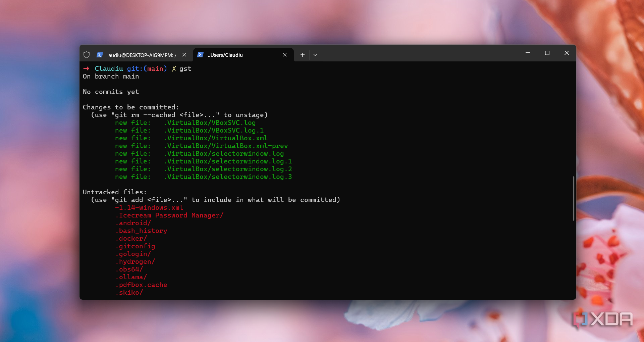
Task: Click the 'On branch main' line
Action: tap(111, 77)
